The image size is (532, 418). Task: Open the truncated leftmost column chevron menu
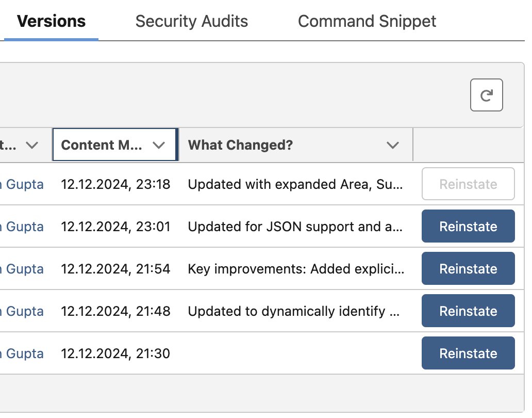click(32, 145)
